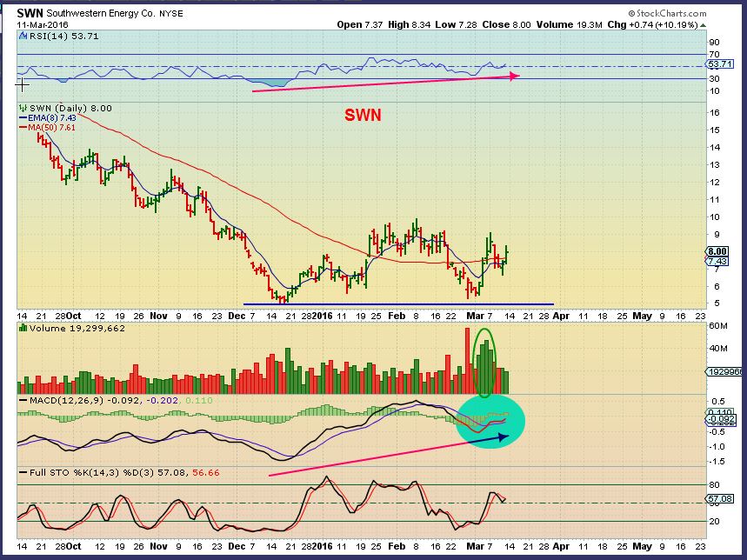This screenshot has height=560, width=747.
Task: Click the 'High 8.34' header value
Action: point(410,24)
